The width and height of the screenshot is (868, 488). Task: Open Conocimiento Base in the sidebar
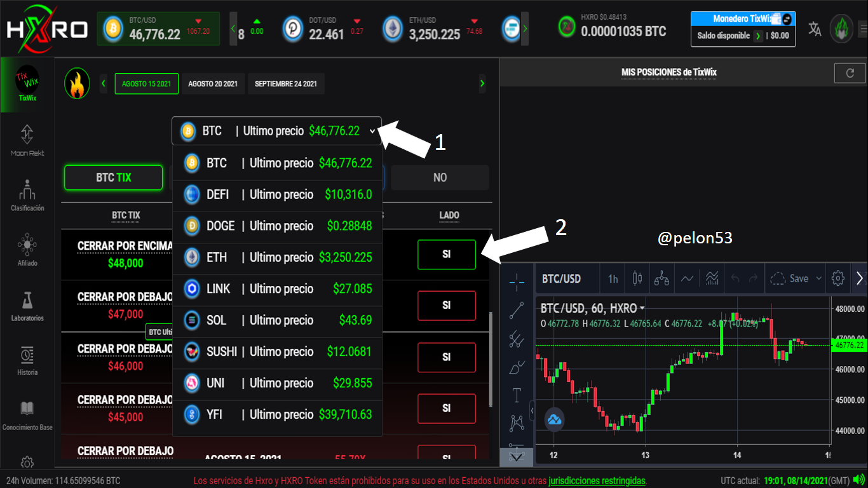point(27,416)
